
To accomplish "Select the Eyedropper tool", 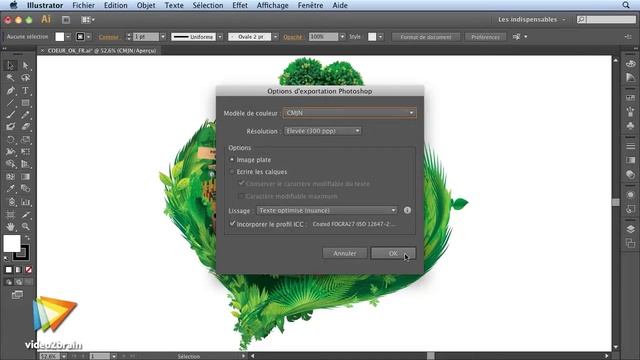I will pos(11,189).
